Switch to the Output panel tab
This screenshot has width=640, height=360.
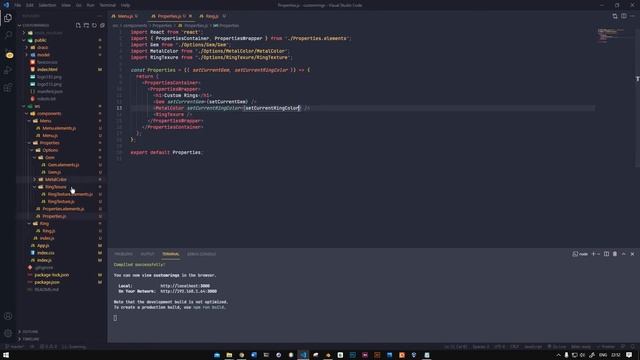coord(147,254)
